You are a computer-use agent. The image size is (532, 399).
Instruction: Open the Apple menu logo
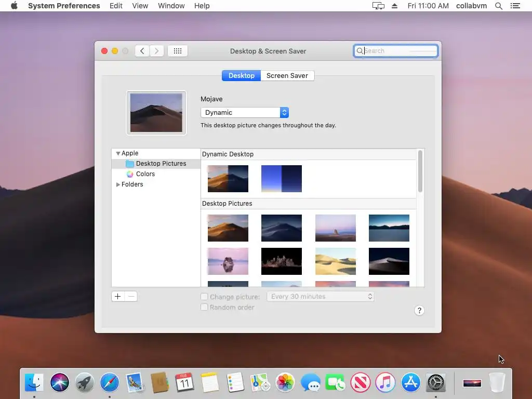point(14,6)
